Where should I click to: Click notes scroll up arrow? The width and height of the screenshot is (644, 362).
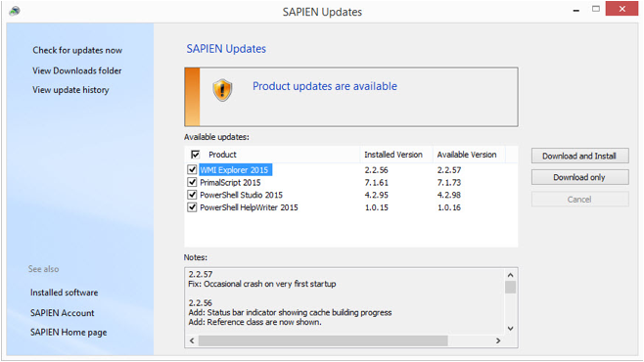[x=511, y=275]
